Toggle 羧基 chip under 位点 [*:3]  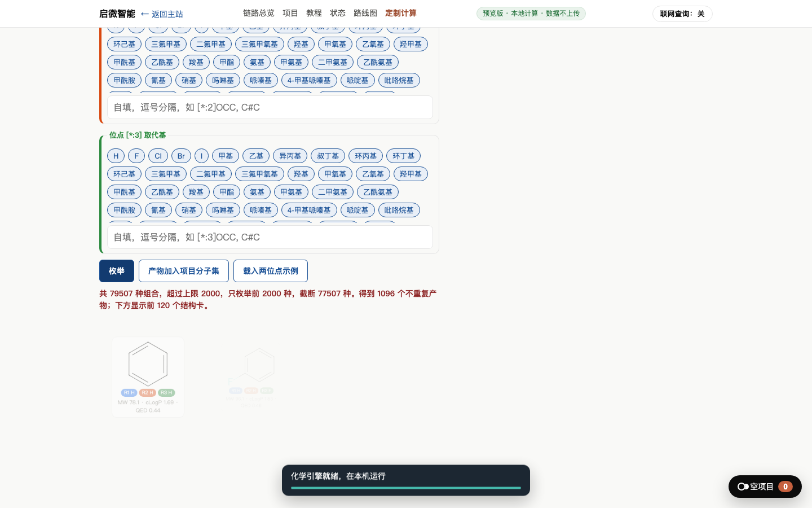[x=196, y=192]
